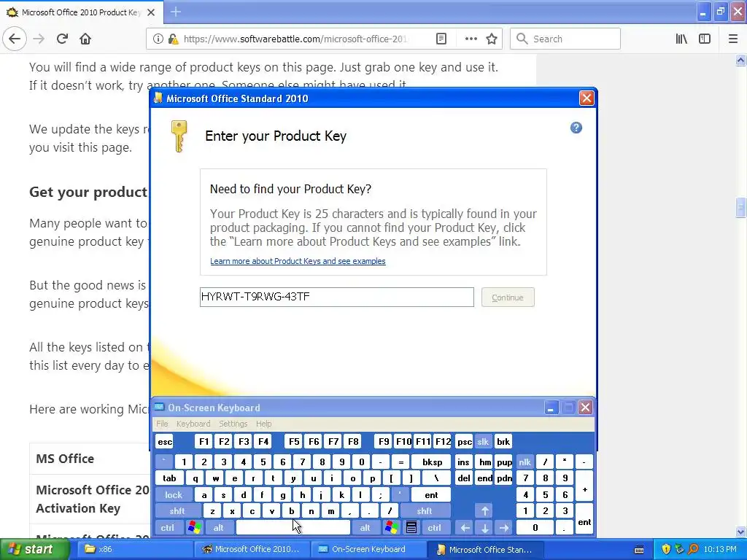747x560 pixels.
Task: Click the Firefox Search box
Action: 565,39
